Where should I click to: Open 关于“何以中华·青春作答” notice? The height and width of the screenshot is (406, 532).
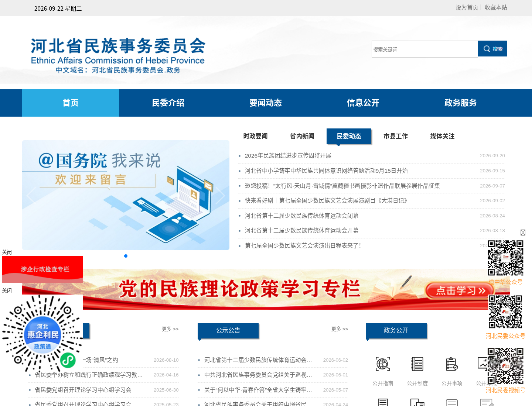coord(258,390)
